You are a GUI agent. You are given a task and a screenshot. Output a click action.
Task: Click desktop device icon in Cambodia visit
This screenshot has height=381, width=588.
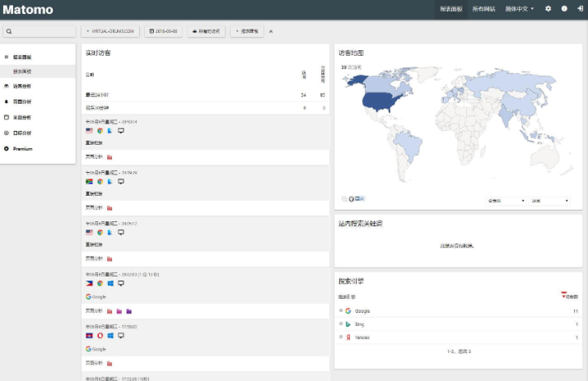121,336
